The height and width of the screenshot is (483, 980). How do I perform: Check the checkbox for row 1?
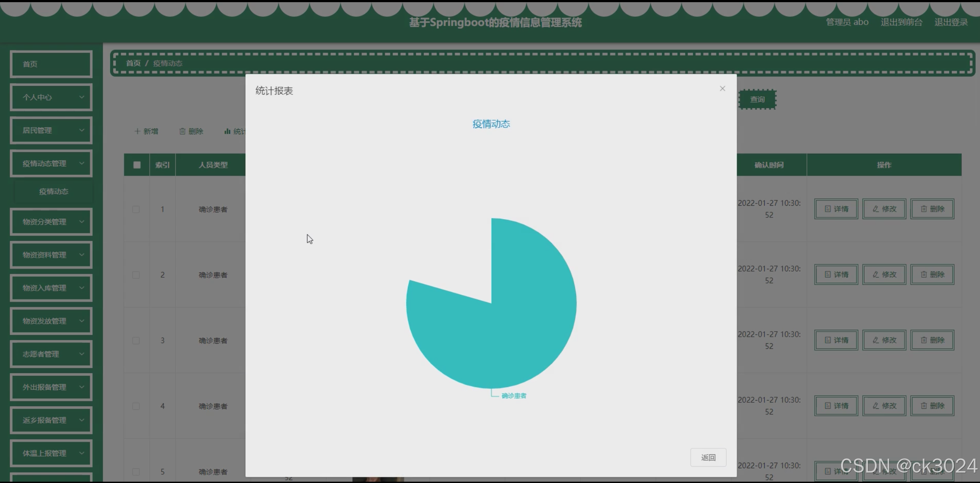(136, 209)
